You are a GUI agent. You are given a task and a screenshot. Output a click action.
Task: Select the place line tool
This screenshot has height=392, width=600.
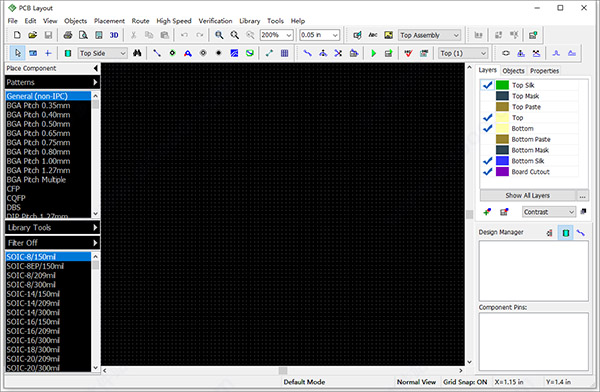click(157, 53)
